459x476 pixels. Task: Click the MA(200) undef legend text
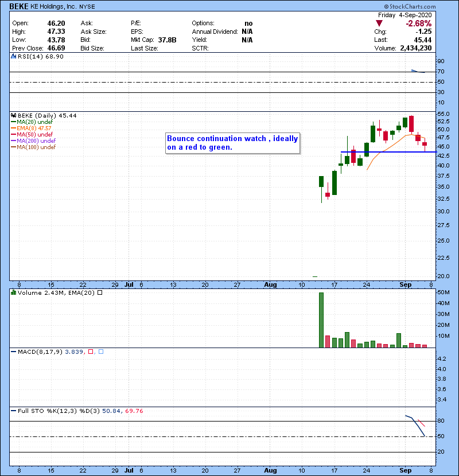37,141
